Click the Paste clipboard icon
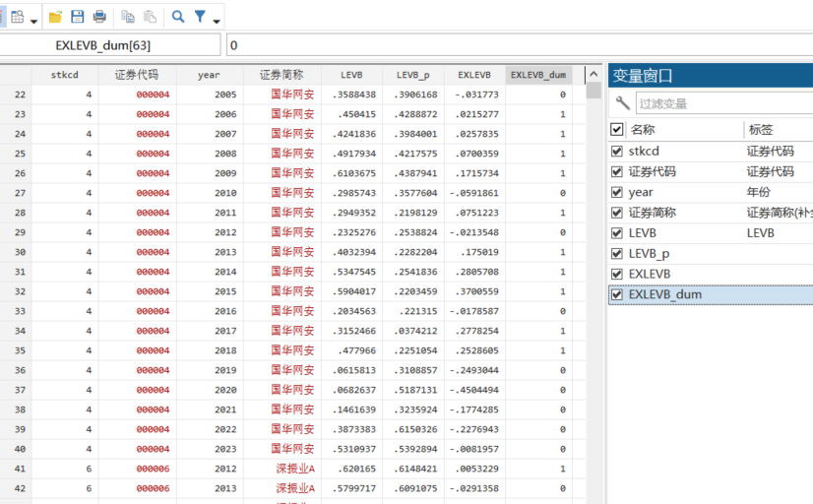The image size is (813, 504). (x=150, y=17)
